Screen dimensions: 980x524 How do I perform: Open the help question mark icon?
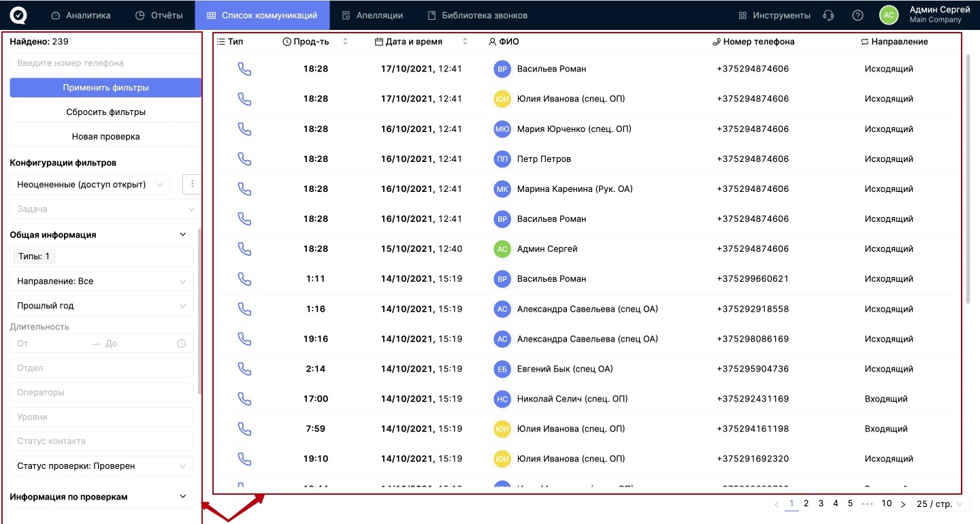857,15
